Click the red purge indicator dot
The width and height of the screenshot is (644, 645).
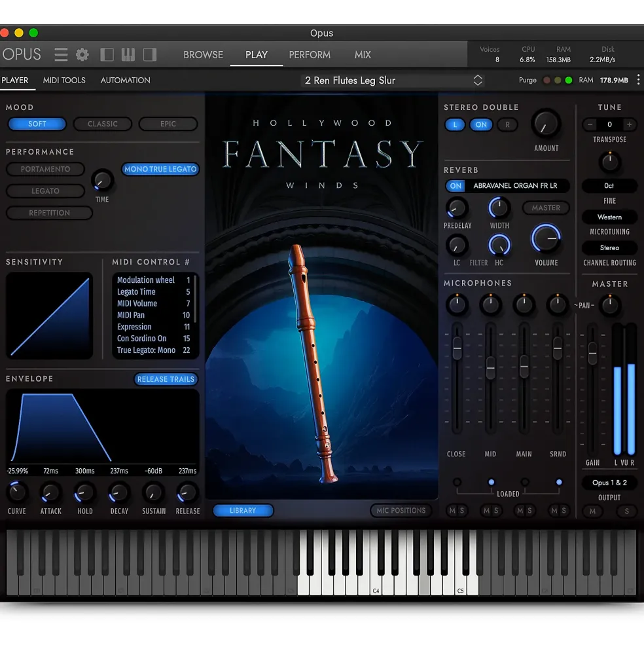[x=546, y=80]
